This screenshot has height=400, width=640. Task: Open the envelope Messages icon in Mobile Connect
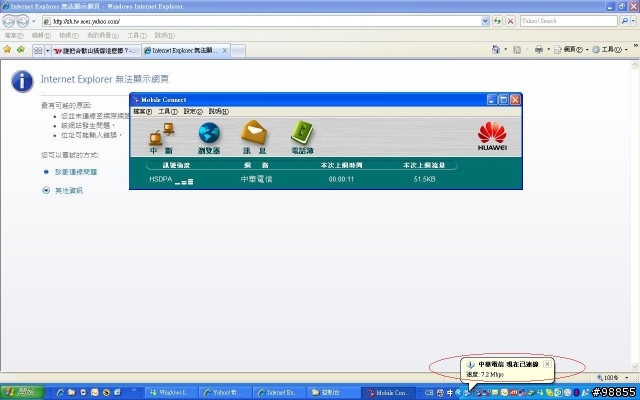254,138
